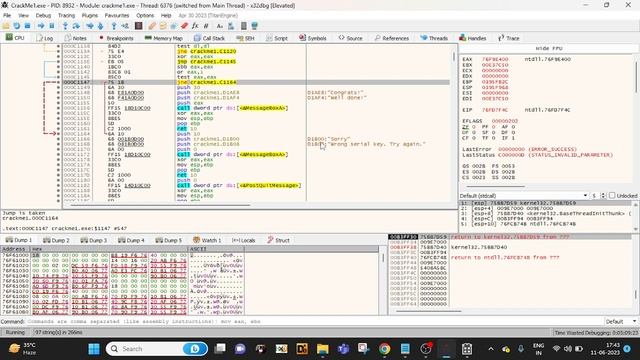Open File Explorer from the taskbar

322,349
